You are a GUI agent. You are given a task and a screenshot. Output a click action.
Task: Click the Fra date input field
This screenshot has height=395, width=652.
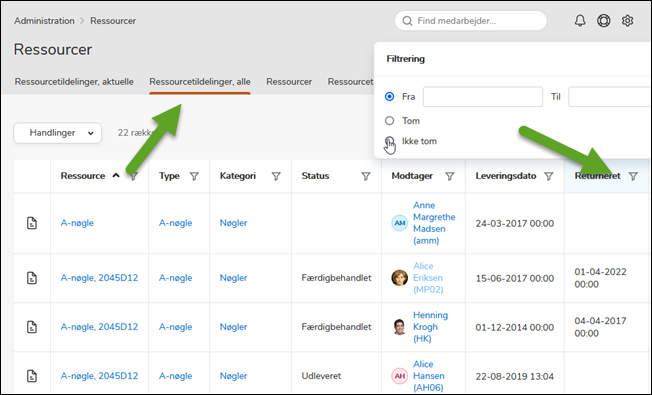click(x=483, y=96)
